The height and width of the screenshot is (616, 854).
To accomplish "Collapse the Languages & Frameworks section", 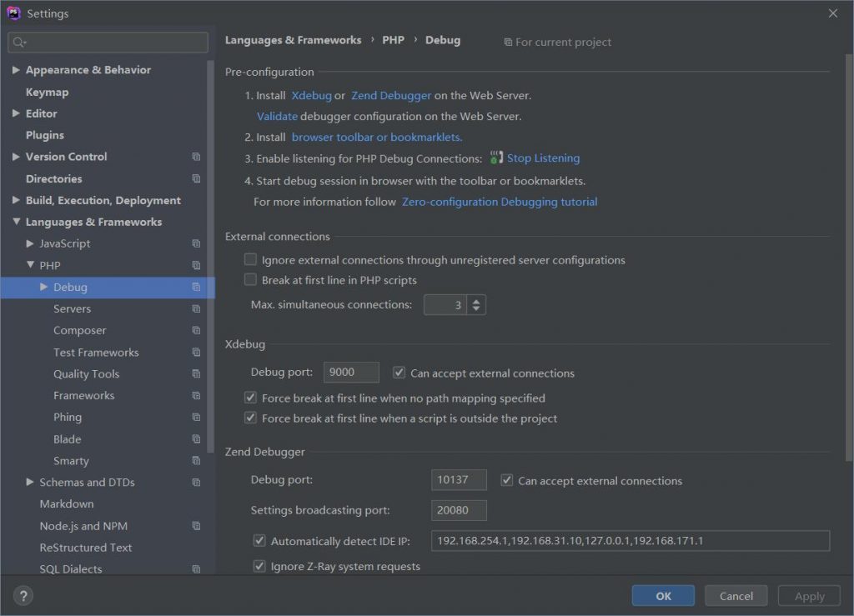I will [x=16, y=222].
